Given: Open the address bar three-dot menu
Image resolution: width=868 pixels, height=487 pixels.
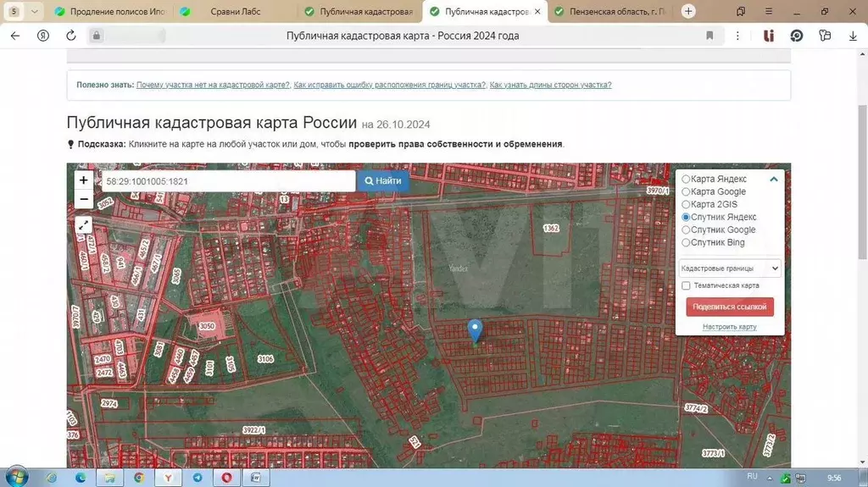Looking at the screenshot, I should pyautogui.click(x=737, y=36).
